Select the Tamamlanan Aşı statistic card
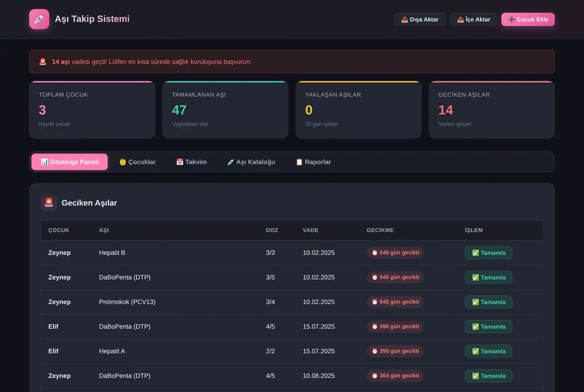The image size is (584, 392). click(225, 110)
